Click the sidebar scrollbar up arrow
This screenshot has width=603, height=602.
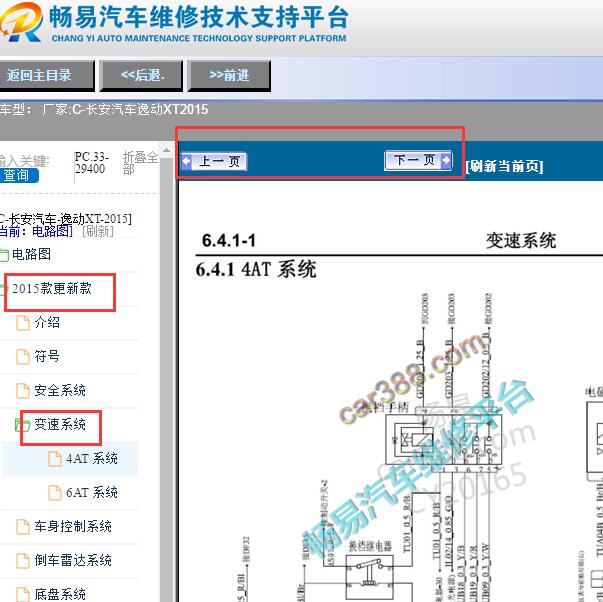coord(166,150)
